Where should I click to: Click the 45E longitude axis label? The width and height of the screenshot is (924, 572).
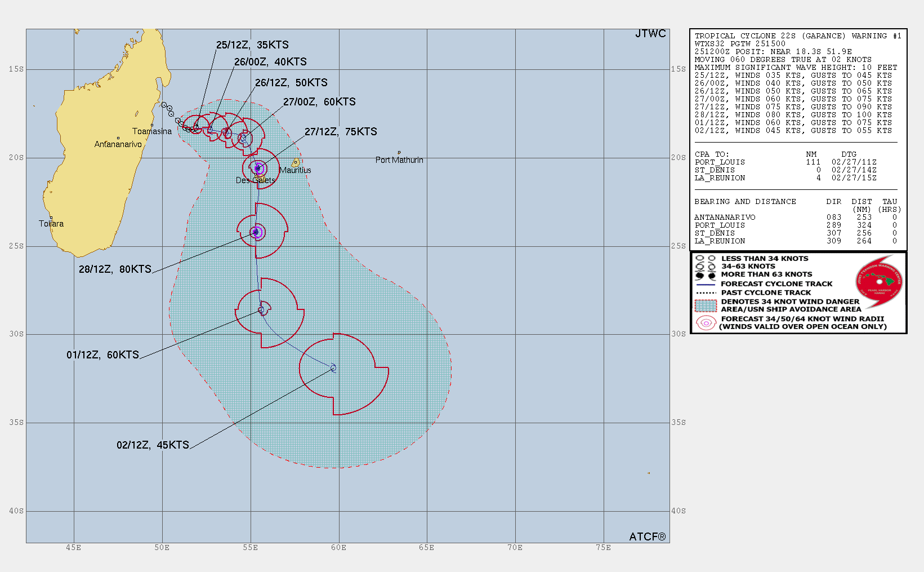point(73,548)
